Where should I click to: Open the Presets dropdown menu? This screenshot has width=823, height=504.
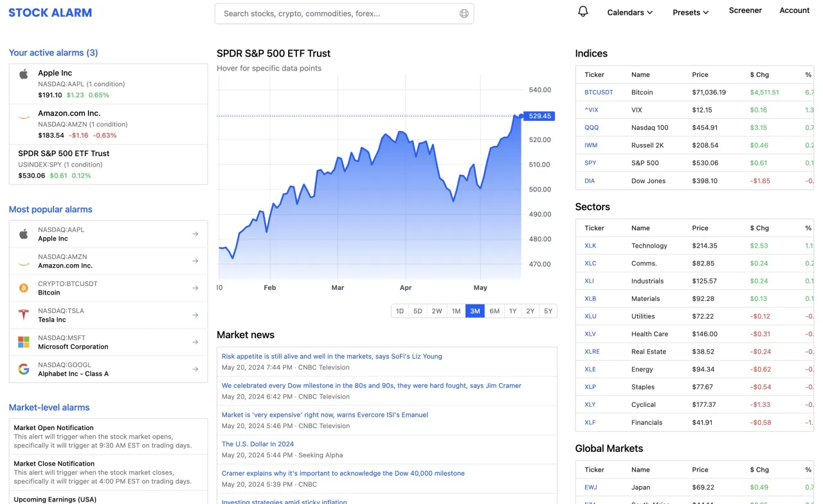coord(691,12)
